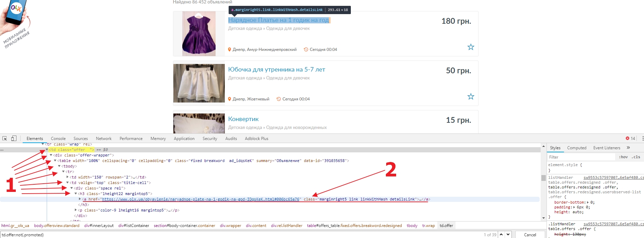Image resolution: width=644 pixels, height=238 pixels.
Task: Follow the olx.ua obyavlenie href URL in the DOM
Action: (x=201, y=199)
